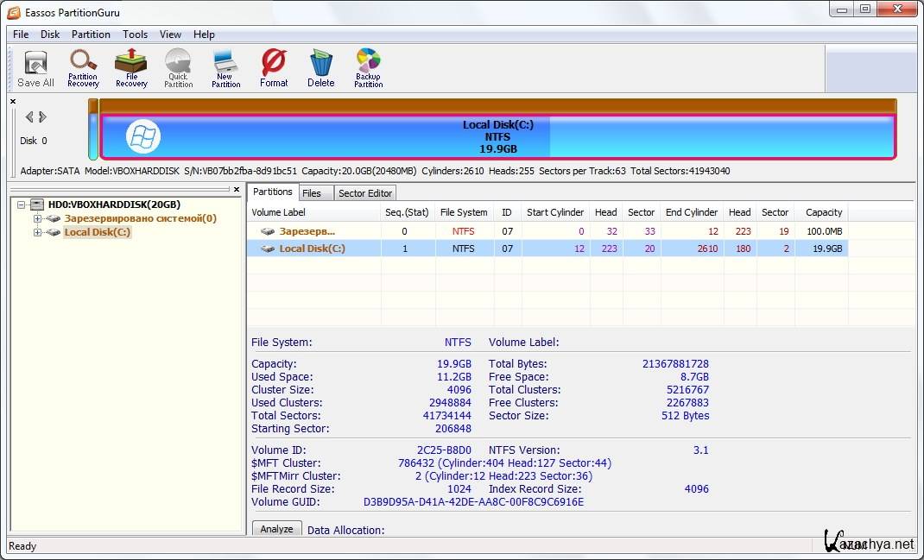Collapse the HD0:VBOXHARDDISK tree node
Viewport: 924px width, 560px height.
[x=22, y=204]
